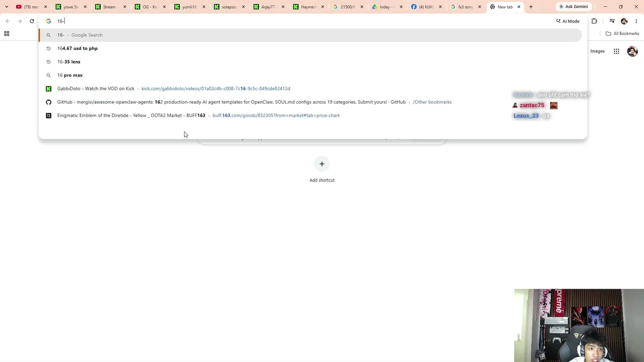This screenshot has width=644, height=362.
Task: Close the Haymed tab
Action: [x=323, y=7]
